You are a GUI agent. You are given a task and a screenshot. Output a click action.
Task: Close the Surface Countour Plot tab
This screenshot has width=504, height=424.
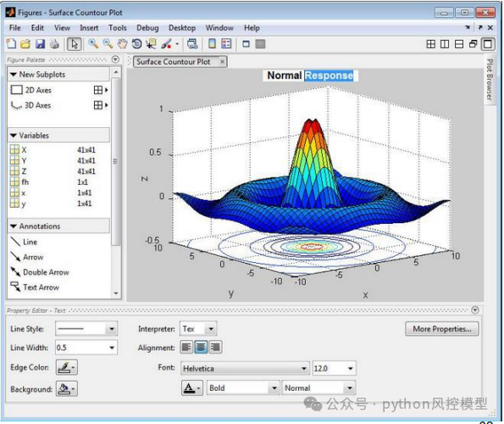click(223, 62)
